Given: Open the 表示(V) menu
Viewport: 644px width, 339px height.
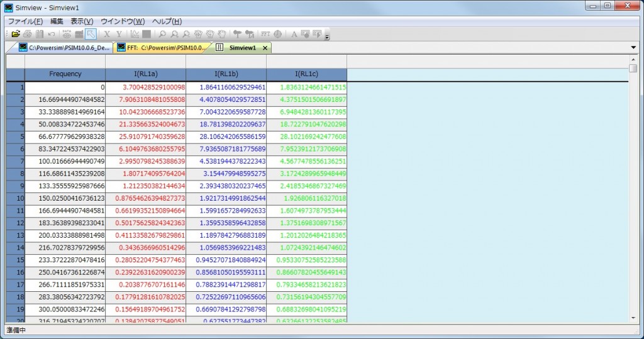Looking at the screenshot, I should 82,21.
